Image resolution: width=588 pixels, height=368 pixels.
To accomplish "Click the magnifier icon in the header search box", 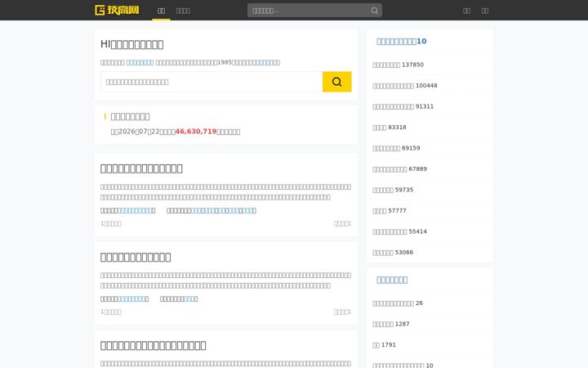I will click(374, 11).
